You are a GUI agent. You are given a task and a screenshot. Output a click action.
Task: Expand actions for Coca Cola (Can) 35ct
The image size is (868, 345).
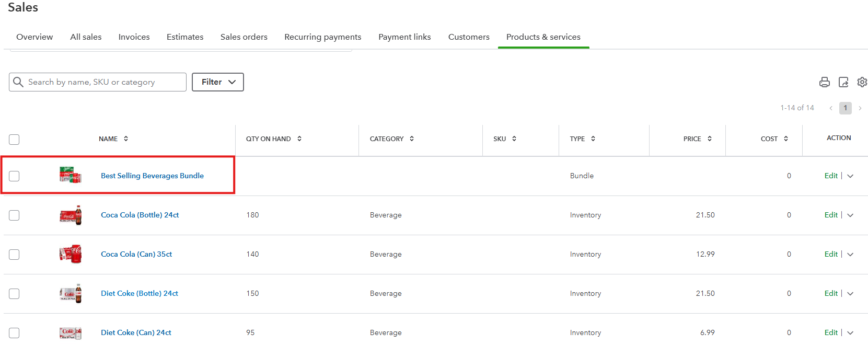click(x=850, y=255)
